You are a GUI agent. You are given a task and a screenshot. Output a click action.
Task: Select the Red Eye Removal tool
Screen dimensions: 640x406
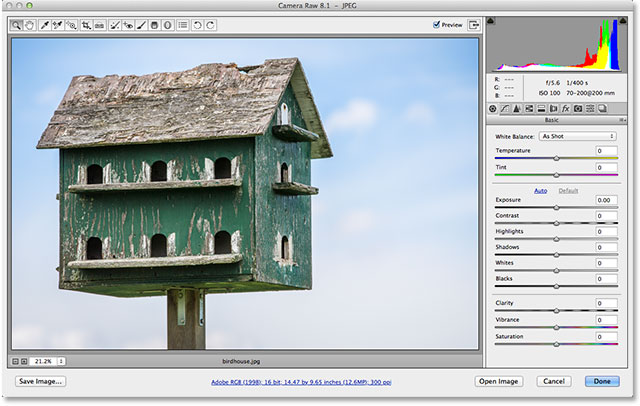(x=128, y=25)
